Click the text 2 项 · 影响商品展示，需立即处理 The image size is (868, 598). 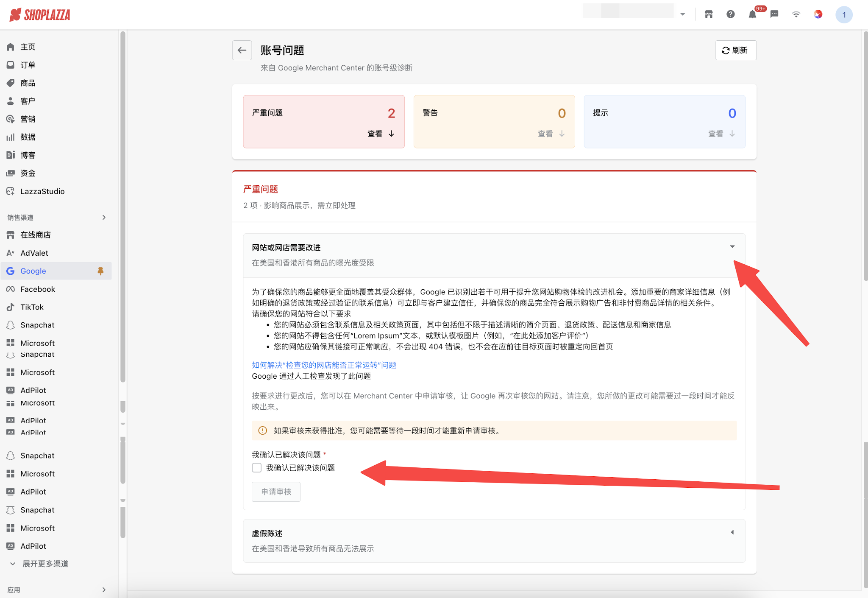coord(299,206)
